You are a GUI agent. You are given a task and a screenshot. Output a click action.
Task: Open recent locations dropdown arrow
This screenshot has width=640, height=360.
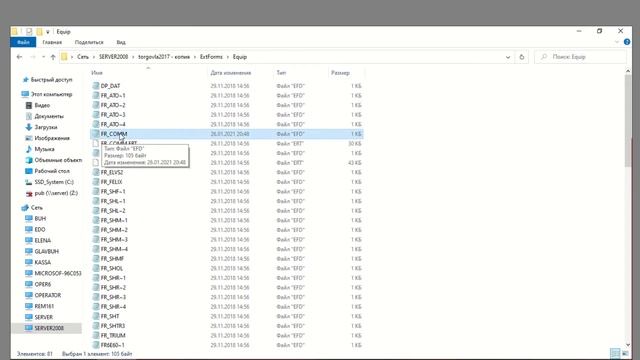click(43, 57)
